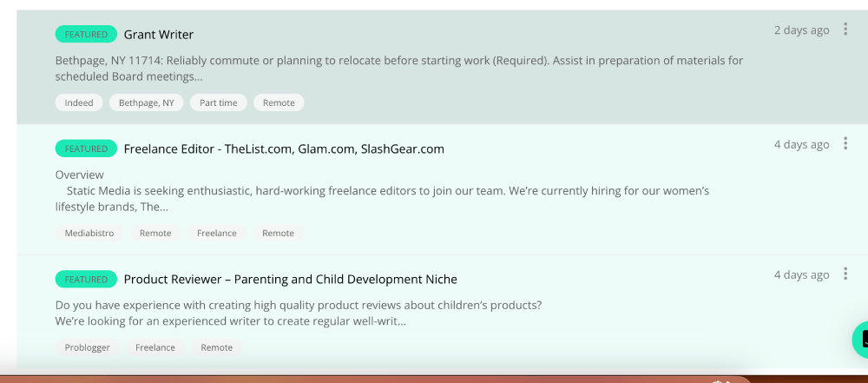Select the Problogger source tag

(87, 347)
